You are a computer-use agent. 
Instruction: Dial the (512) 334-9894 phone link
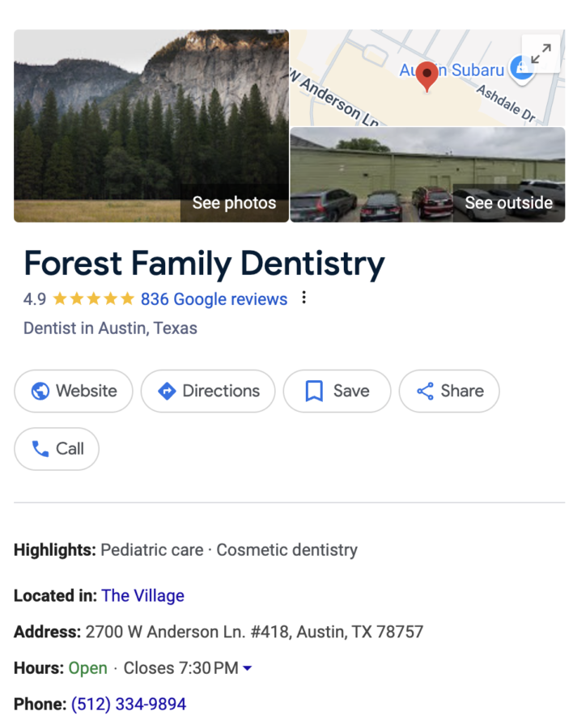[129, 705]
